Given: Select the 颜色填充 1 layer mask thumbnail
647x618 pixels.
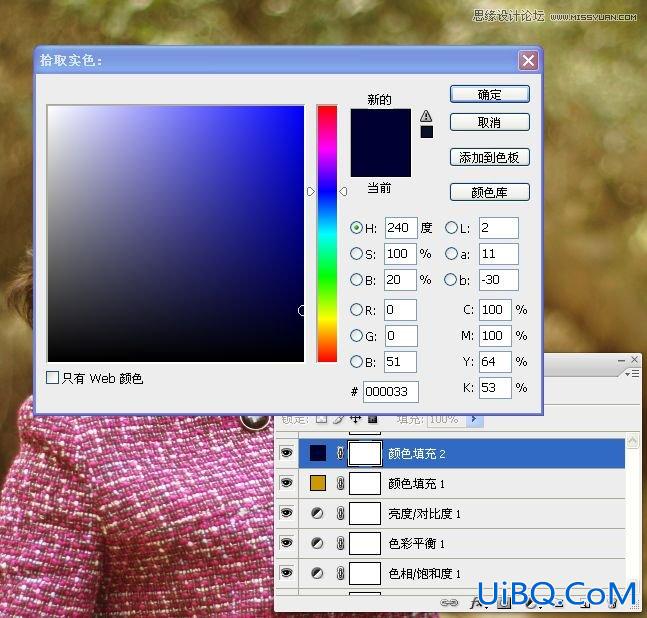Looking at the screenshot, I should (365, 483).
